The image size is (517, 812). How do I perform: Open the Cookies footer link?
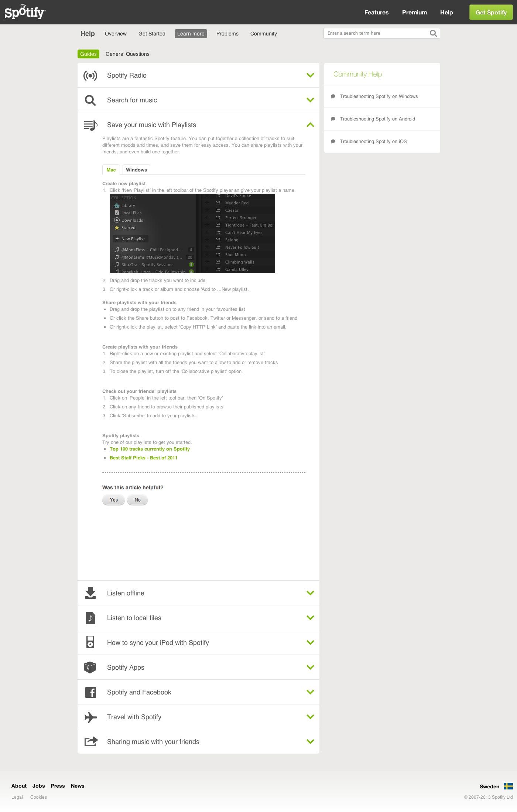click(38, 797)
